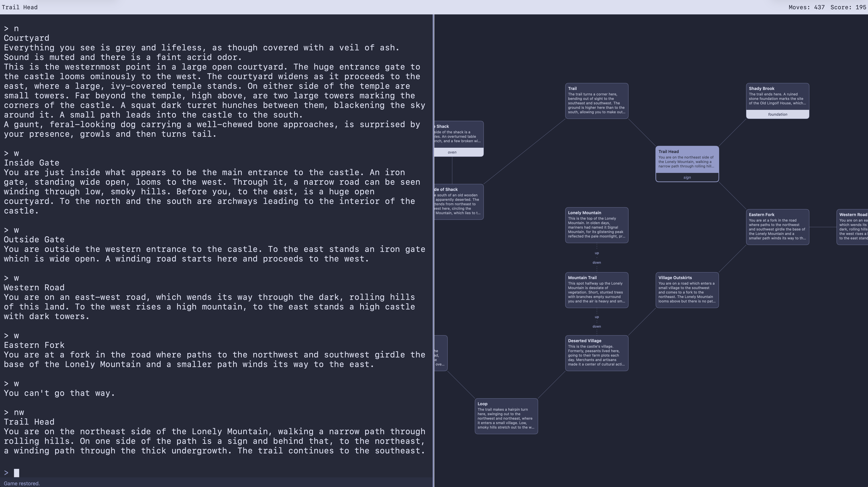Screen dimensions: 868x487
Task: Click the 'Game restored.' status message
Action: pos(22,483)
